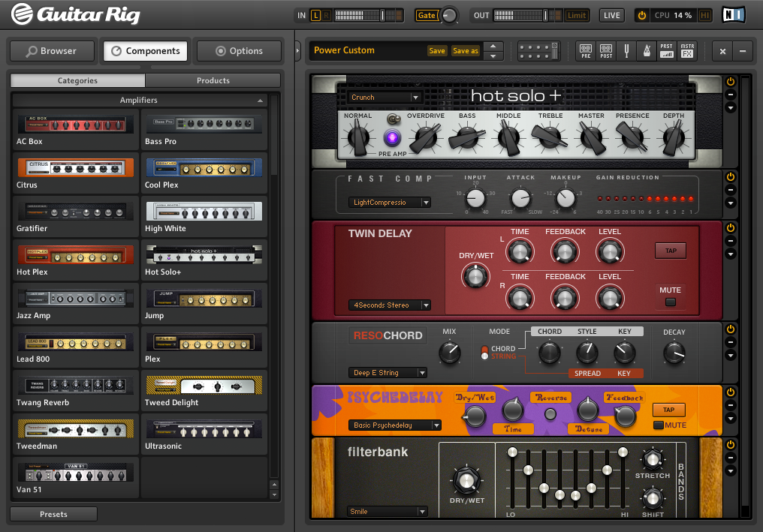763x532 pixels.
Task: Toggle the noise Gate button
Action: (427, 16)
